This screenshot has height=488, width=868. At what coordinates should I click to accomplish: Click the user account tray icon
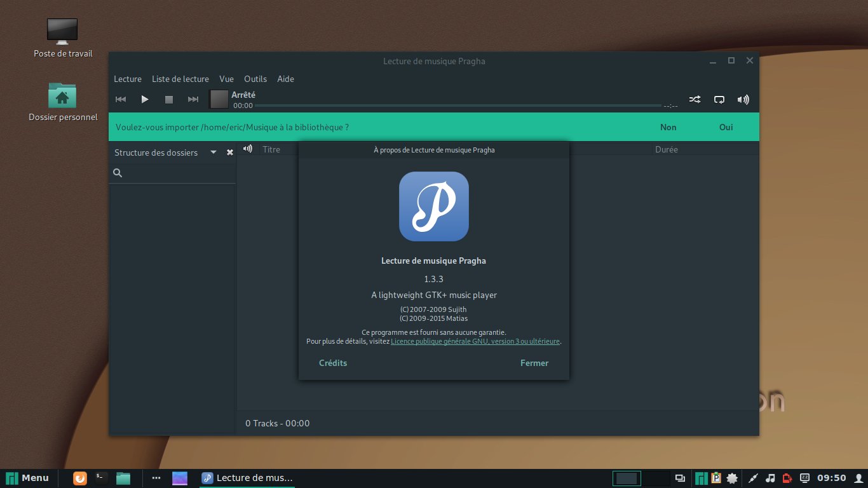857,478
